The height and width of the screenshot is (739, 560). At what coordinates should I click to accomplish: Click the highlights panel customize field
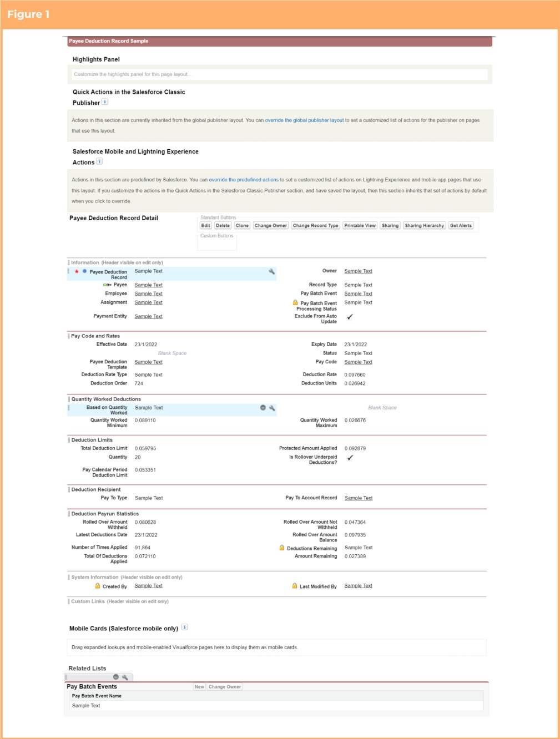point(279,74)
